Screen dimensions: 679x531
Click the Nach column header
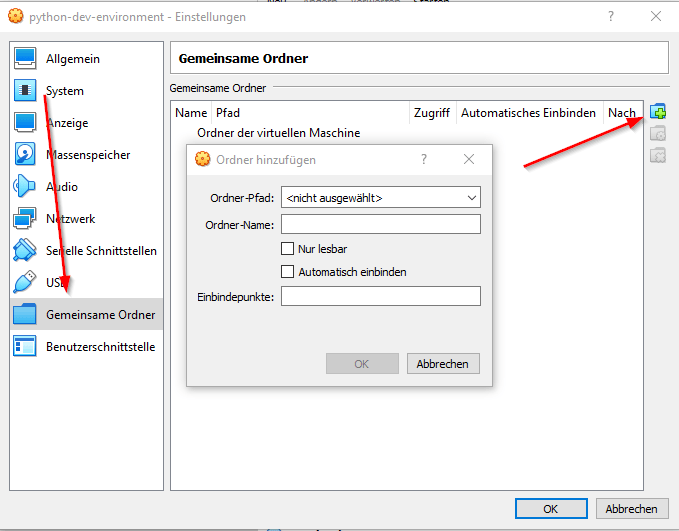coord(623,113)
